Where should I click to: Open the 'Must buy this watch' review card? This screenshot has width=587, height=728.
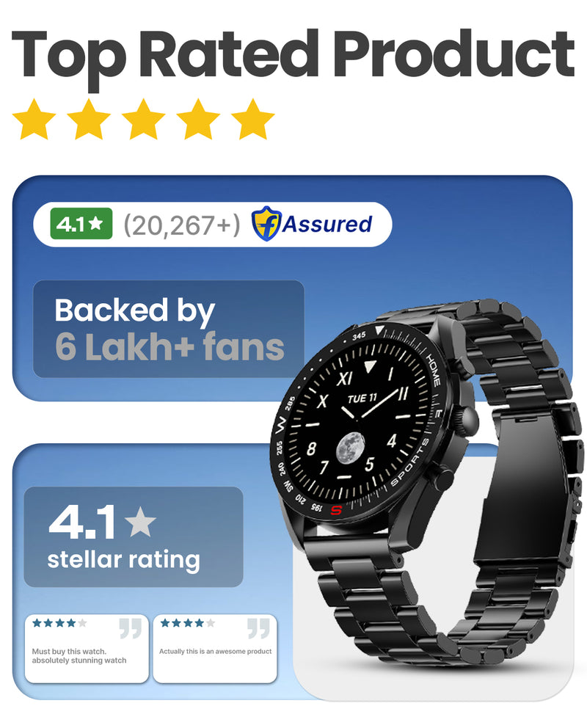click(x=87, y=649)
